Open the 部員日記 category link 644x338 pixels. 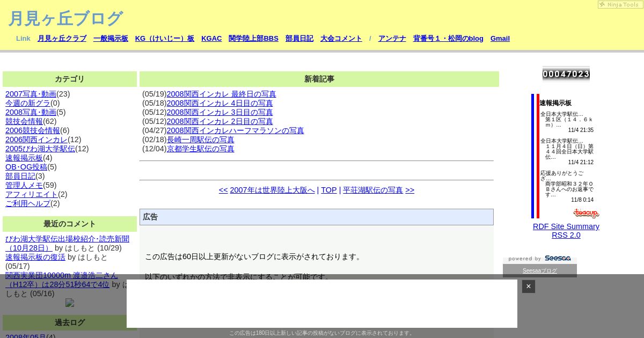[x=20, y=176]
